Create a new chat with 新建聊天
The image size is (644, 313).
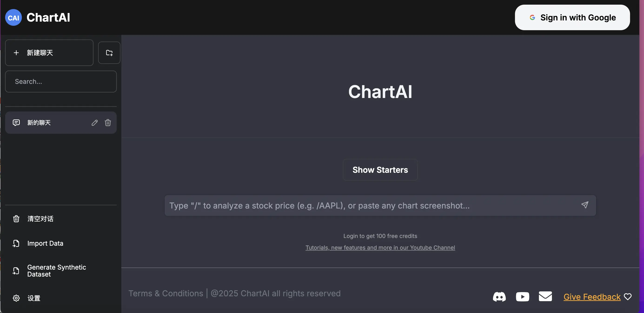tap(49, 53)
